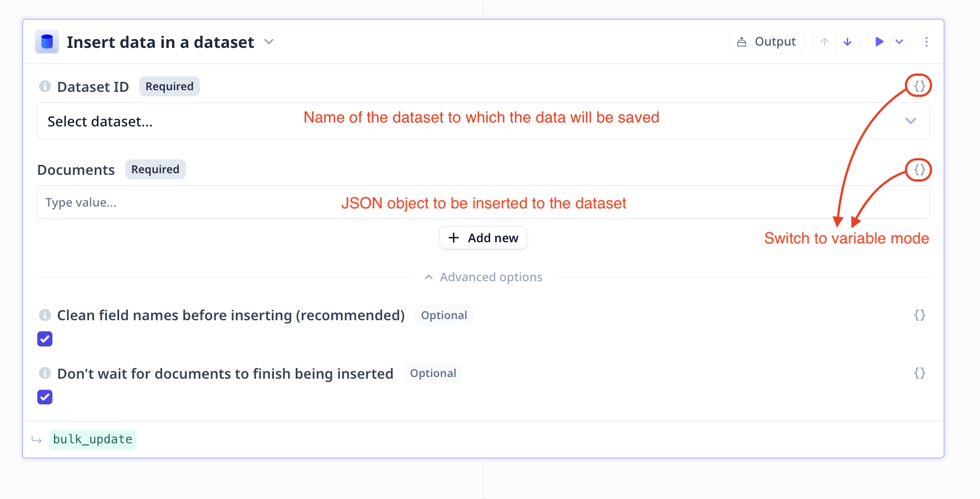The image size is (980, 499).
Task: Toggle variable mode for Don't wait option
Action: coord(919,373)
